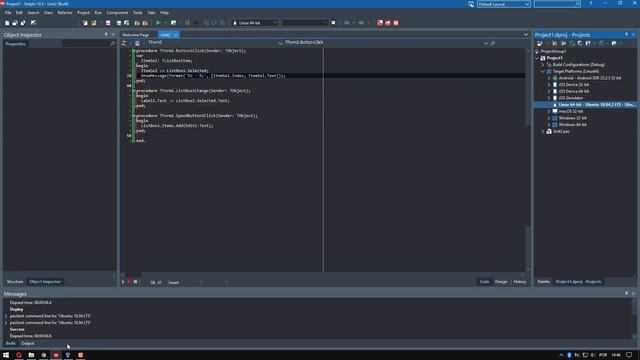Click the Opera browser taskbar icon
Viewport: 640px width, 360px height.
tap(19, 355)
